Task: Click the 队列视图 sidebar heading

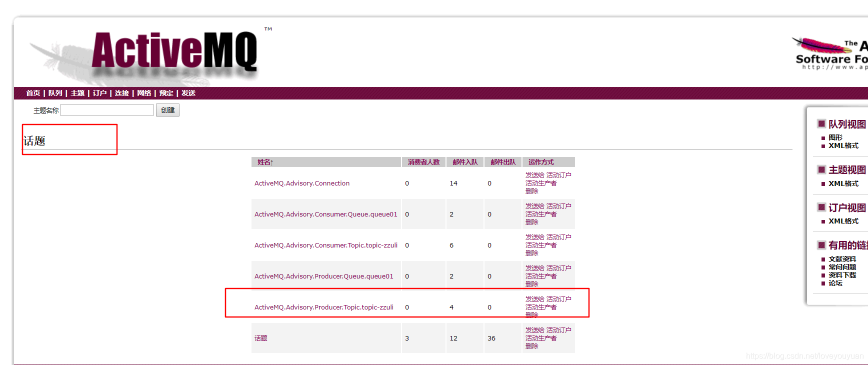Action: pos(847,124)
